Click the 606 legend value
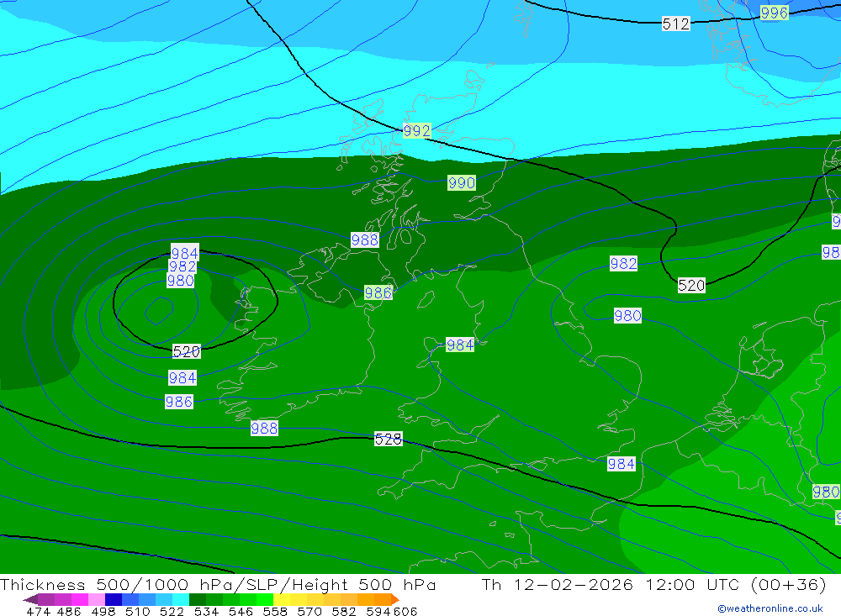 [x=405, y=612]
